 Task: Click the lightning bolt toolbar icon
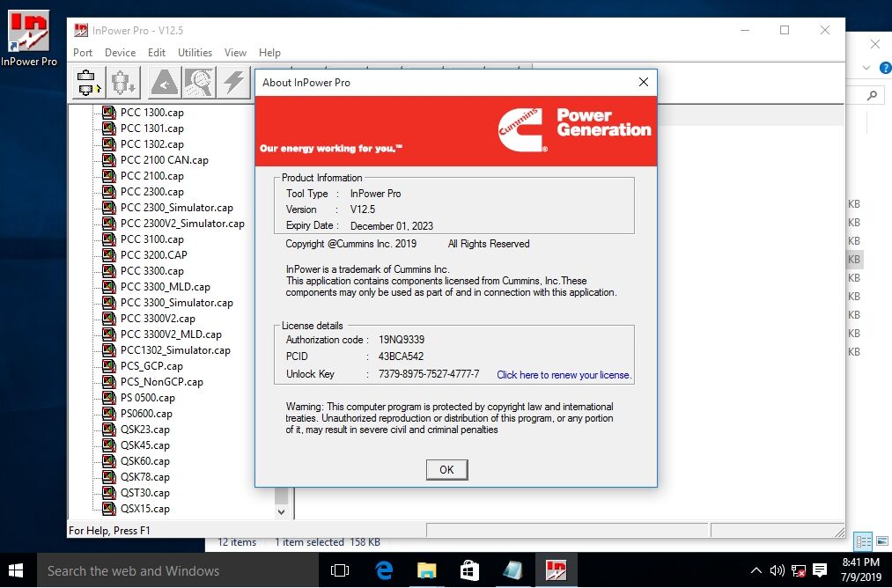pos(233,83)
